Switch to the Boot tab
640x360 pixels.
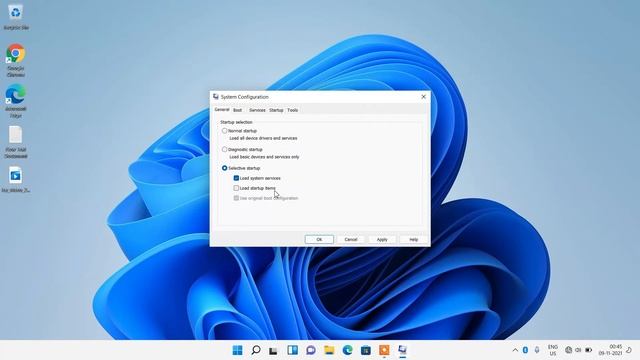pyautogui.click(x=238, y=110)
